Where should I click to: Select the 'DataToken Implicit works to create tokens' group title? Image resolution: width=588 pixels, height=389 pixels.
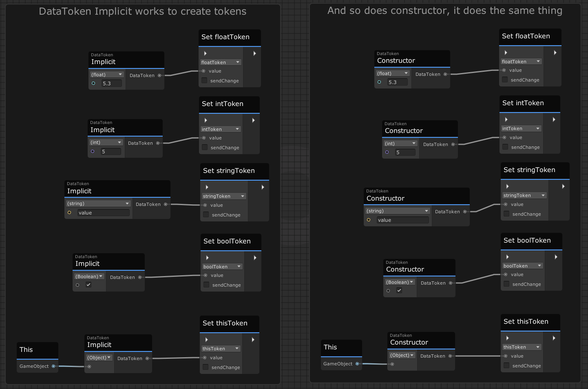click(x=142, y=11)
